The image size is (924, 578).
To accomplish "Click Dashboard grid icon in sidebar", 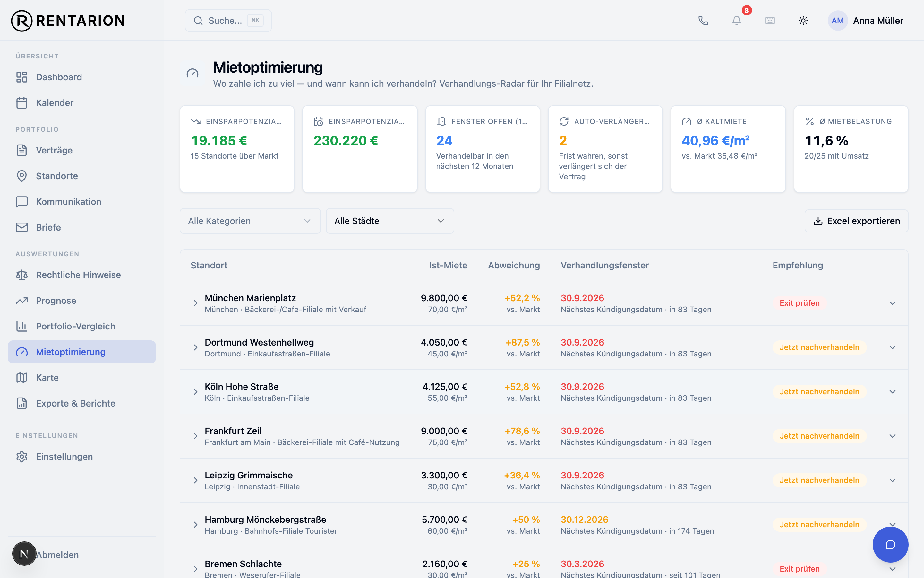I will 22,77.
